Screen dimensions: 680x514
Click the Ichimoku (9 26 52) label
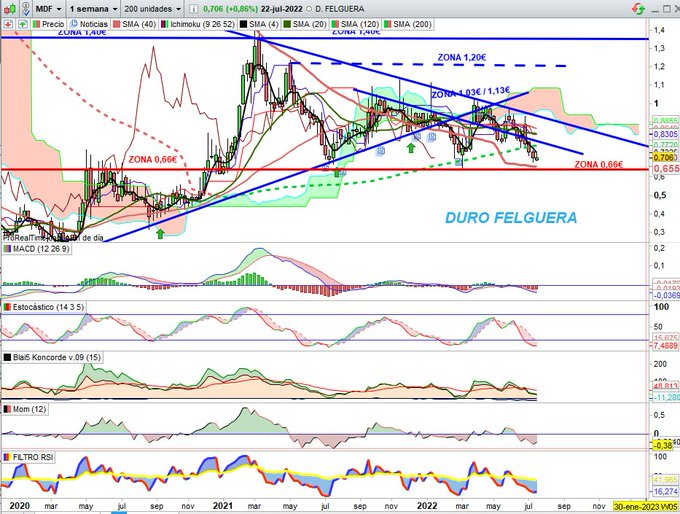point(198,24)
